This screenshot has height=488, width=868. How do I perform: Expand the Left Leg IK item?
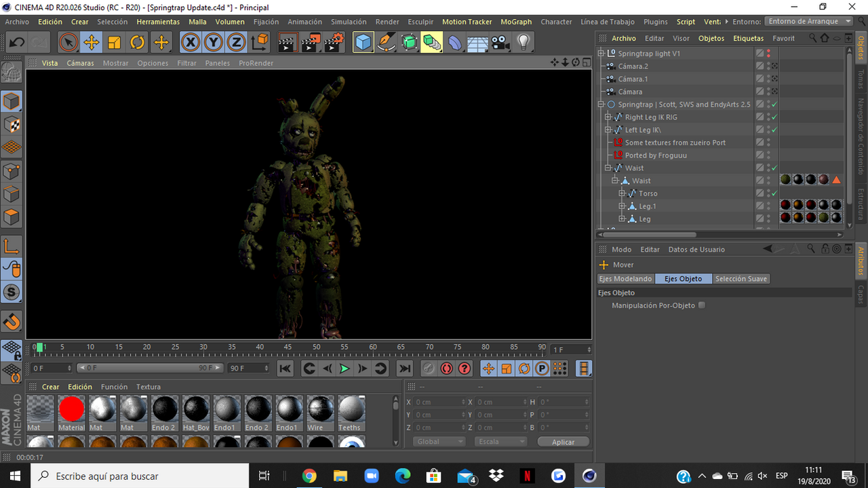(x=608, y=130)
